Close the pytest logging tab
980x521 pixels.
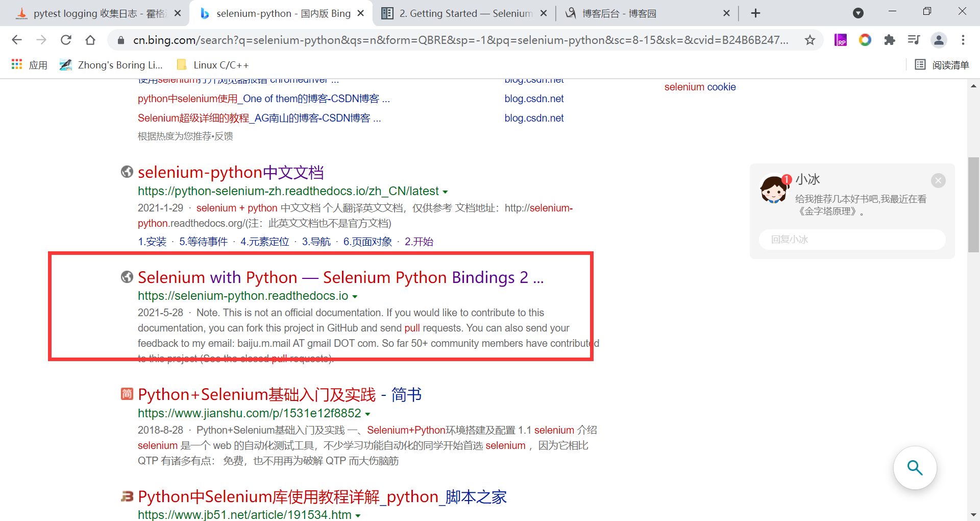point(178,13)
